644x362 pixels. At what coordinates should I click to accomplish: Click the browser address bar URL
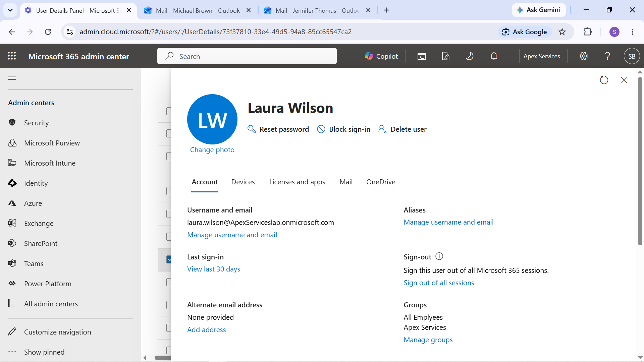click(x=215, y=32)
